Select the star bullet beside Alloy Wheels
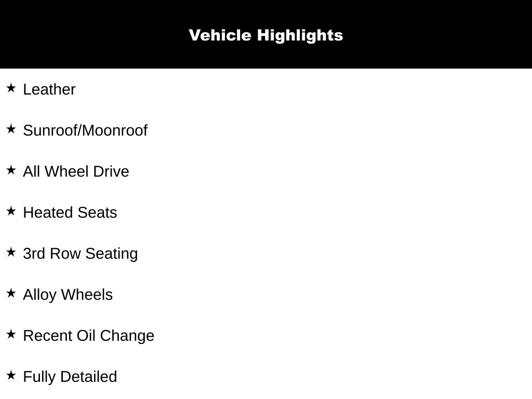This screenshot has width=532, height=399. 11,293
